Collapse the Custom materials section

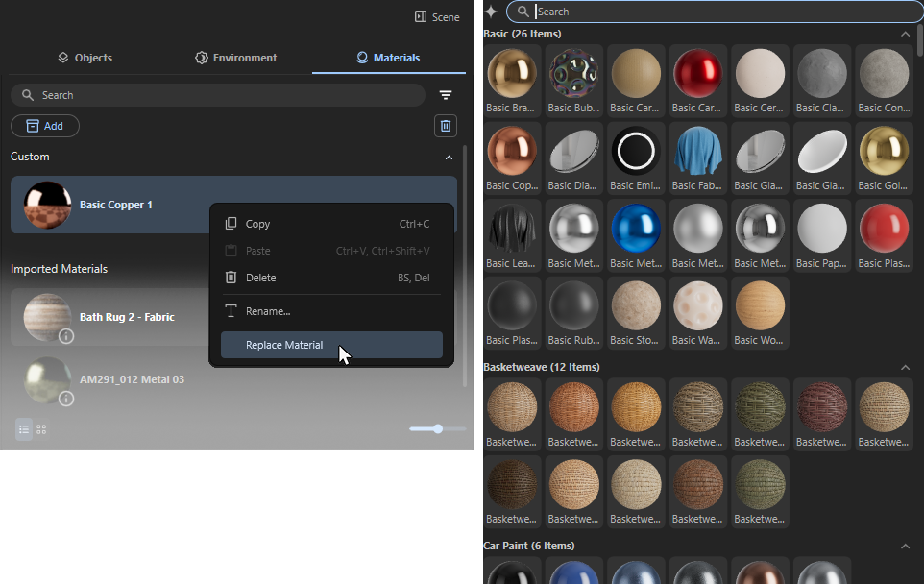(x=449, y=157)
